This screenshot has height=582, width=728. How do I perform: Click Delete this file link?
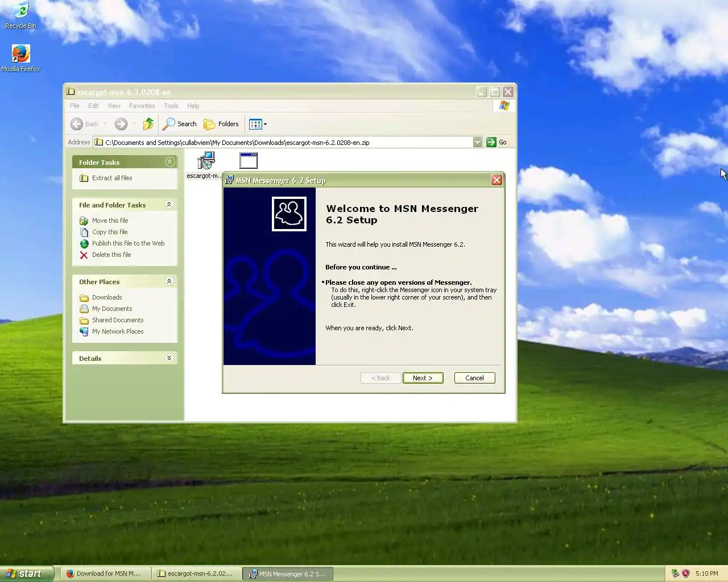point(111,255)
